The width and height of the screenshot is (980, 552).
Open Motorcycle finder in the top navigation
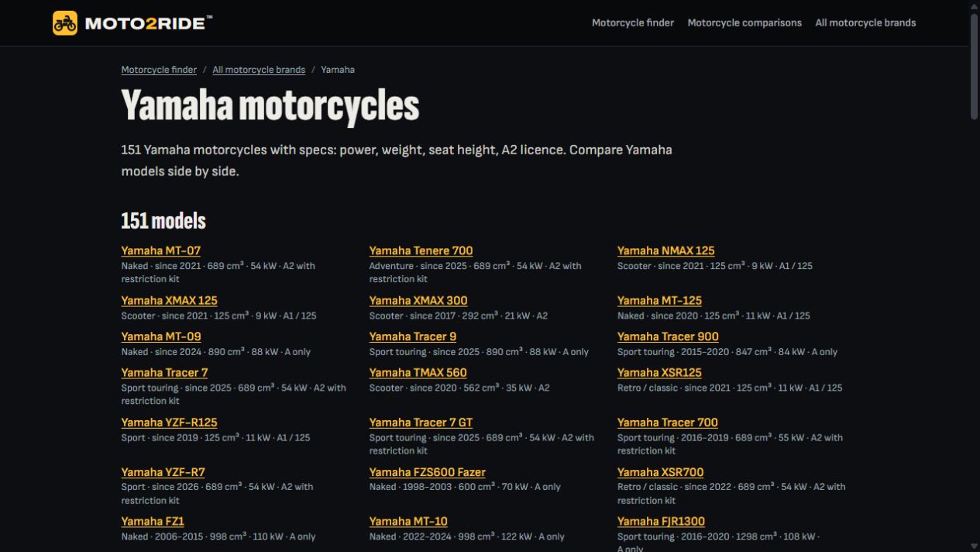(633, 23)
